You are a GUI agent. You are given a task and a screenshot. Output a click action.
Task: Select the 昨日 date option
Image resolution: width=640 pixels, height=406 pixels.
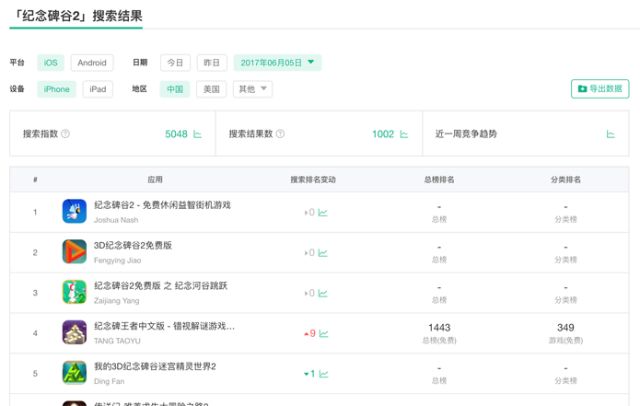[x=211, y=62]
